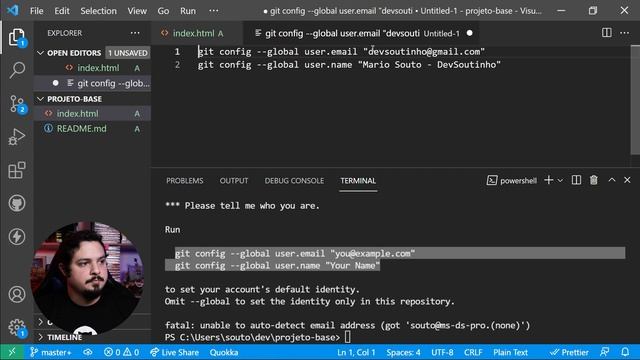
Task: Open the Search view in activity bar
Action: [17, 70]
